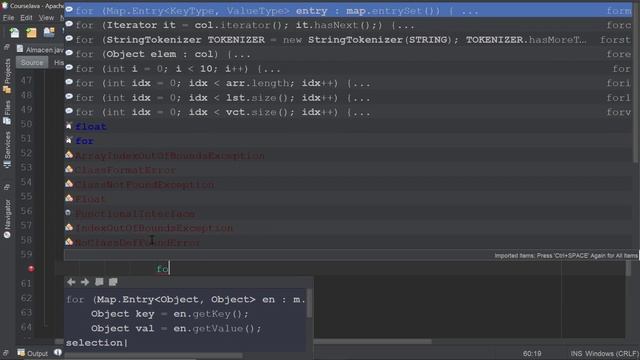Switch to the Source view button
Screen dimensions: 640x360
pyautogui.click(x=32, y=62)
